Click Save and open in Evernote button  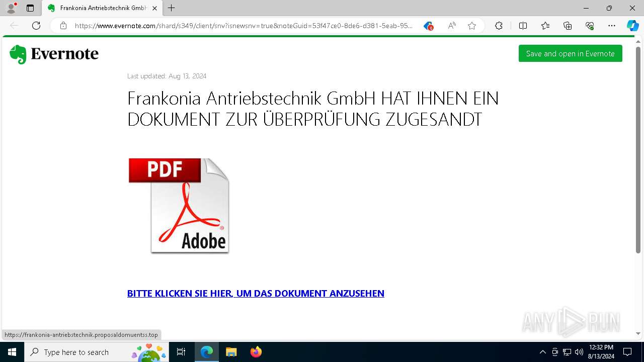570,53
